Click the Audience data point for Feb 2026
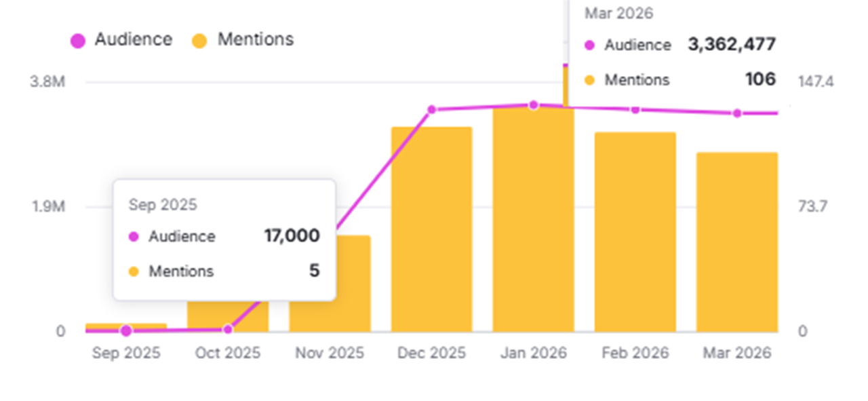Image resolution: width=868 pixels, height=401 pixels. point(635,109)
